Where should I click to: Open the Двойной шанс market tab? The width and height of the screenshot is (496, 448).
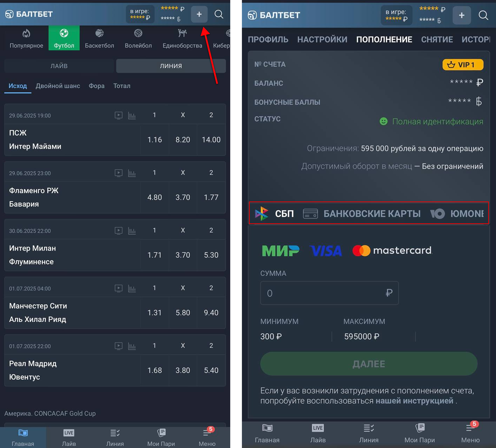point(58,86)
